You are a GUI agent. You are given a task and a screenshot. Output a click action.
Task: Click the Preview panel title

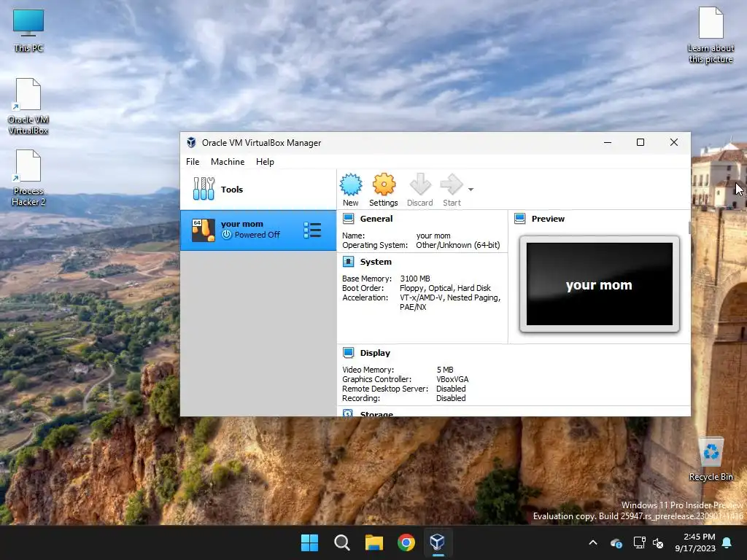tap(548, 219)
